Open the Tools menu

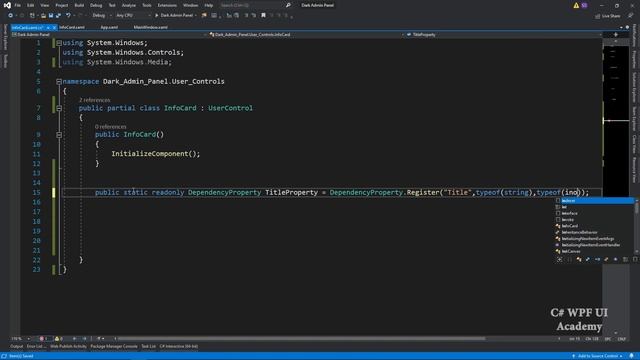(147, 5)
